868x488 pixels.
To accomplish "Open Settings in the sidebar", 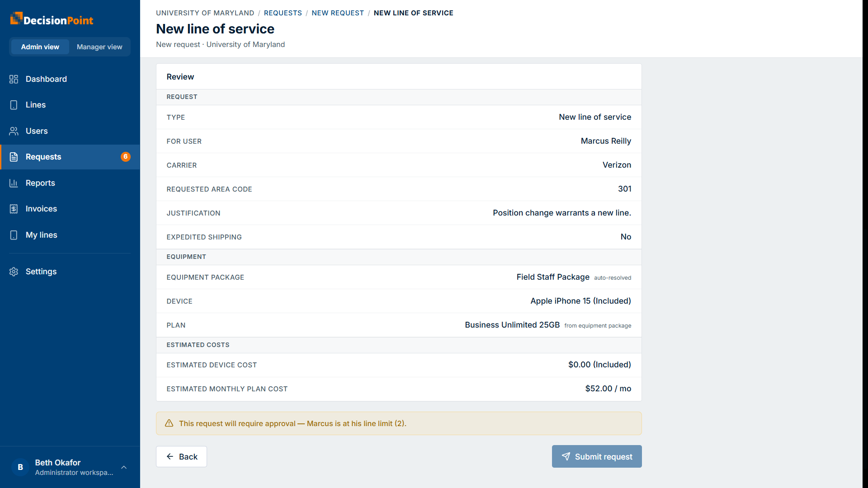I will tap(70, 272).
